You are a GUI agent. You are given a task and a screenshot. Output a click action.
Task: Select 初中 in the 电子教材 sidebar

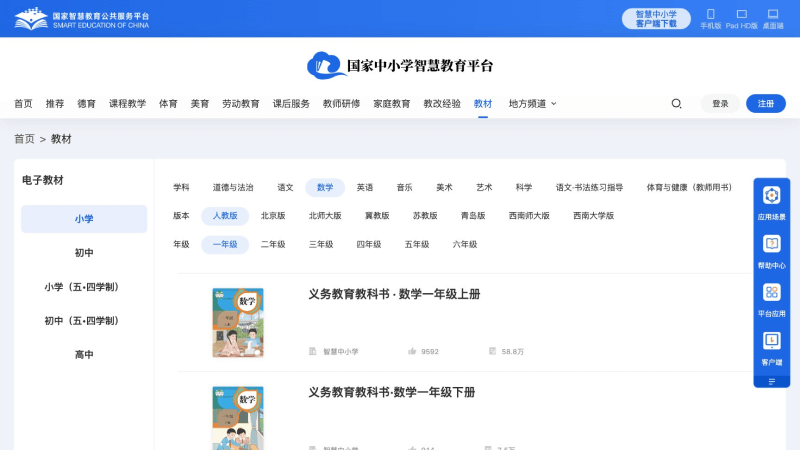[84, 253]
